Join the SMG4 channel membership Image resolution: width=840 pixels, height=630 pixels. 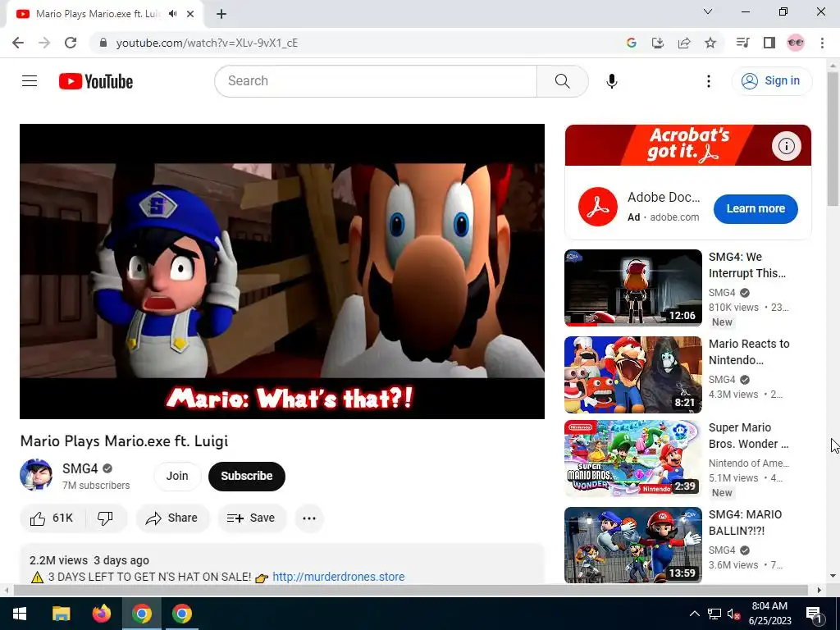(x=177, y=476)
